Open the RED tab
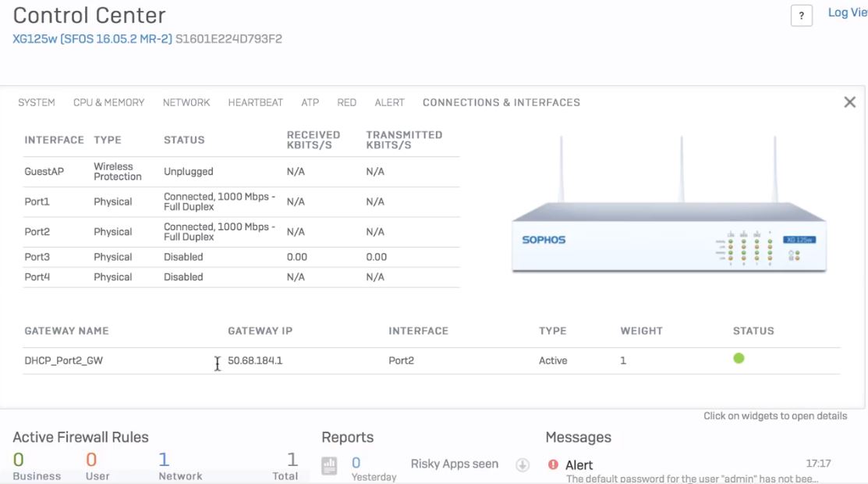This screenshot has width=868, height=484. click(x=346, y=102)
